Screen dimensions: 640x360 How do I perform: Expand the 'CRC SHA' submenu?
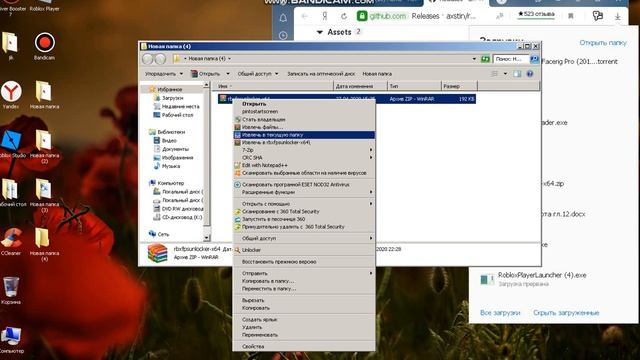(304, 158)
